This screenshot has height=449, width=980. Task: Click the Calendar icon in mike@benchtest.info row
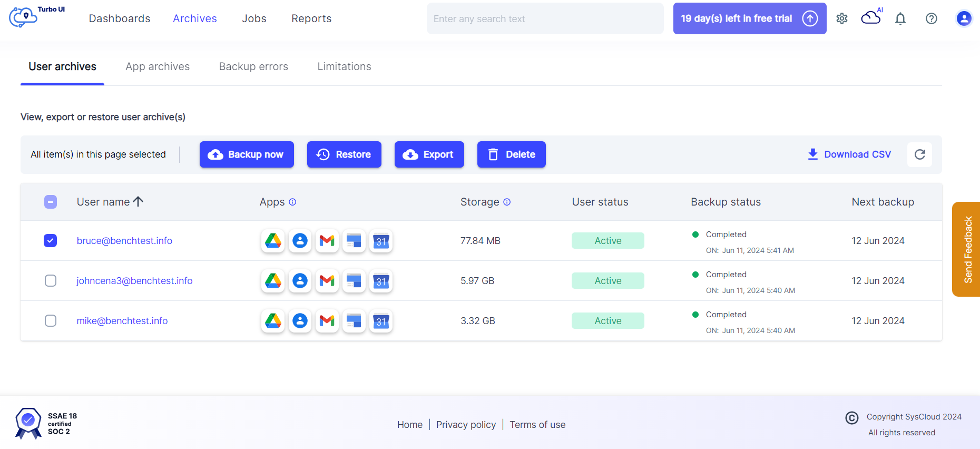click(381, 321)
